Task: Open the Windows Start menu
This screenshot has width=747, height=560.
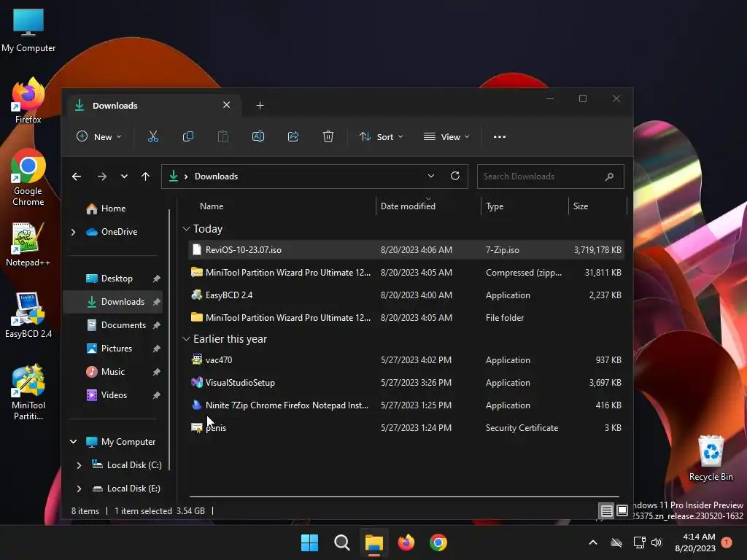Action: (309, 542)
